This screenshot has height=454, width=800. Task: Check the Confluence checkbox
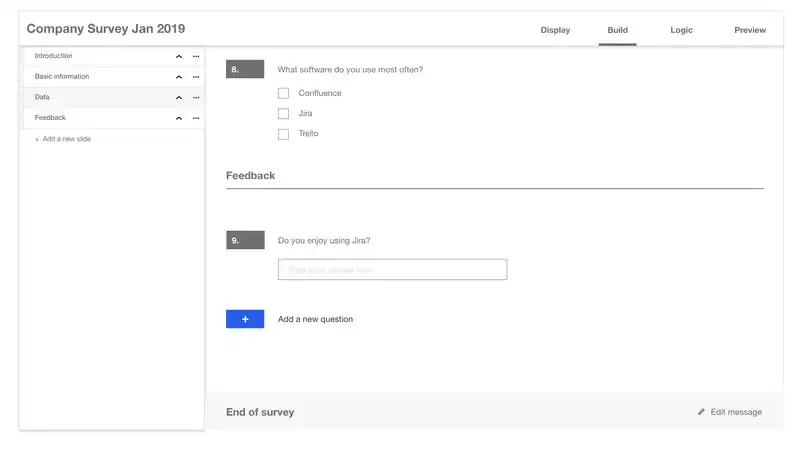click(283, 93)
